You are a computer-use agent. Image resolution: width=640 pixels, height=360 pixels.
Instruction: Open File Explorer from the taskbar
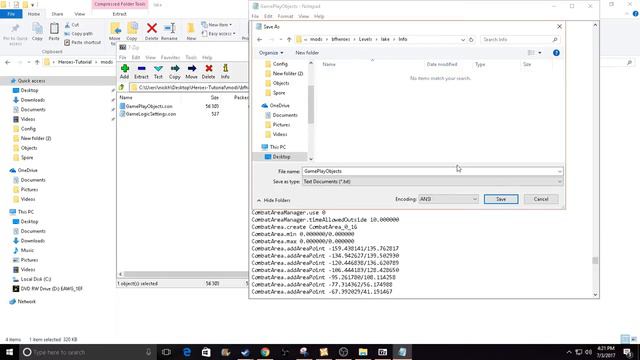(x=363, y=352)
